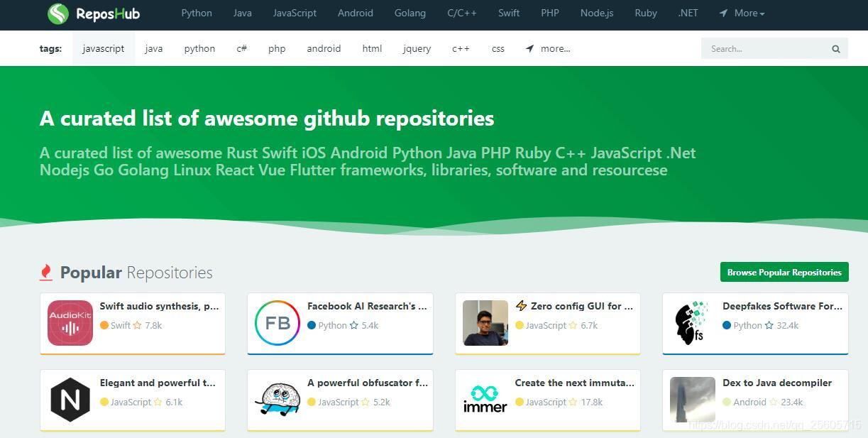Screen dimensions: 868x438
Task: Click star icon next to 5.4k
Action: (x=354, y=325)
